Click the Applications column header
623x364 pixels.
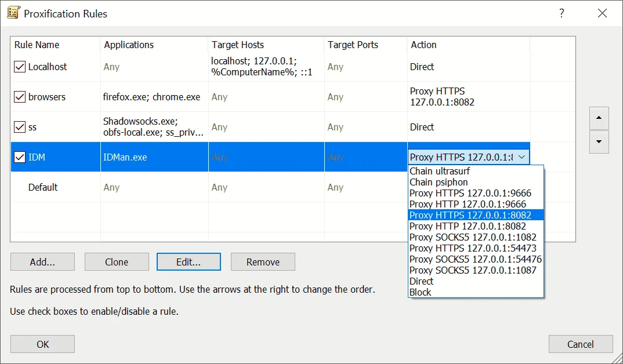click(154, 45)
